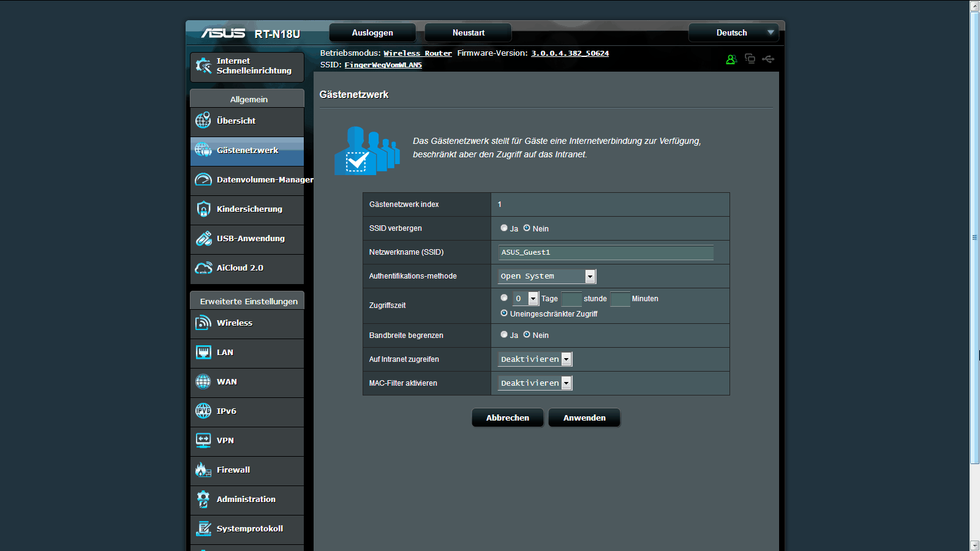This screenshot has height=551, width=980.
Task: Click the Systemprotokoll notepad icon
Action: (203, 528)
